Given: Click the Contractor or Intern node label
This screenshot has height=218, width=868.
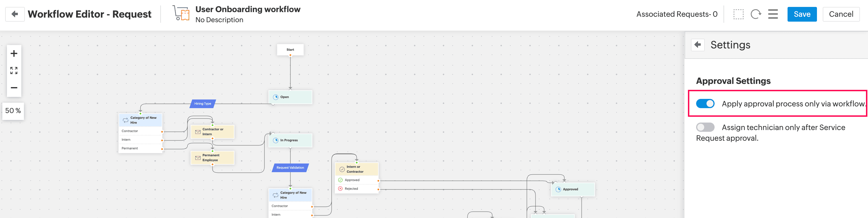Looking at the screenshot, I should (x=213, y=132).
